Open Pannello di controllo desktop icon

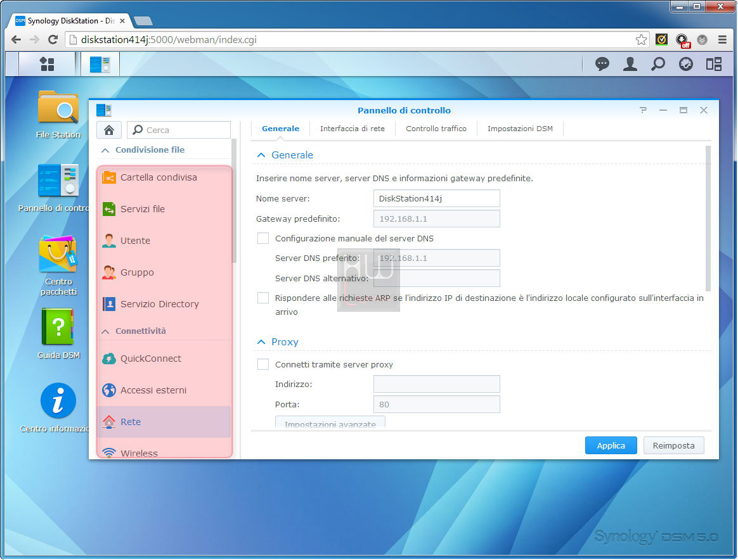click(58, 187)
